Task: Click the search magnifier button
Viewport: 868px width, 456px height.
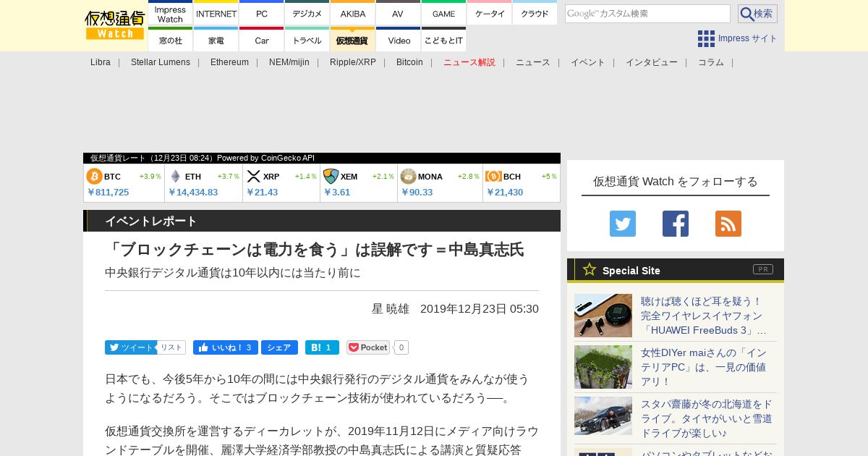Action: click(757, 14)
